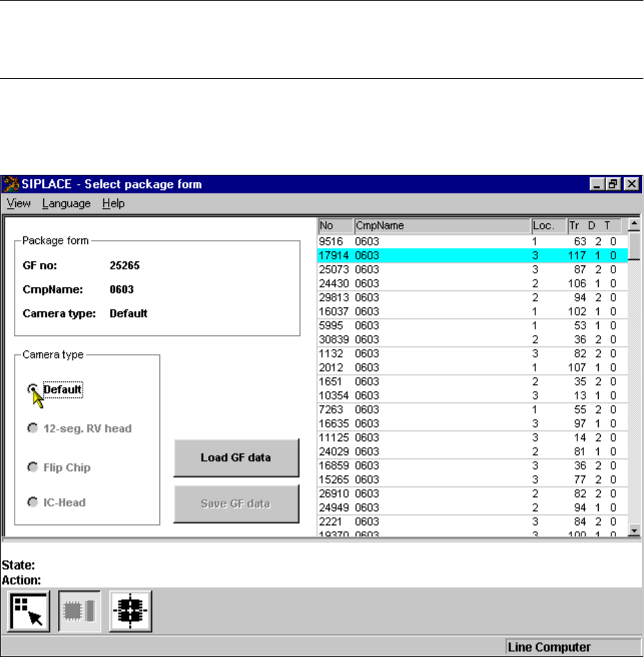644x657 pixels.
Task: Click the component centering crosshair icon
Action: pyautogui.click(x=130, y=611)
